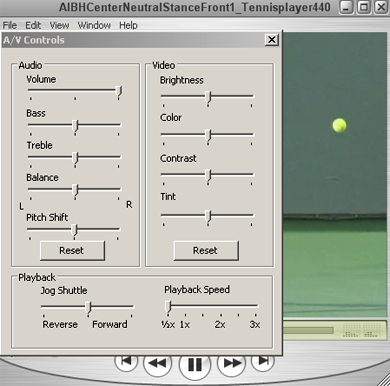Open the Window menu
The width and height of the screenshot is (390, 386).
pyautogui.click(x=94, y=25)
